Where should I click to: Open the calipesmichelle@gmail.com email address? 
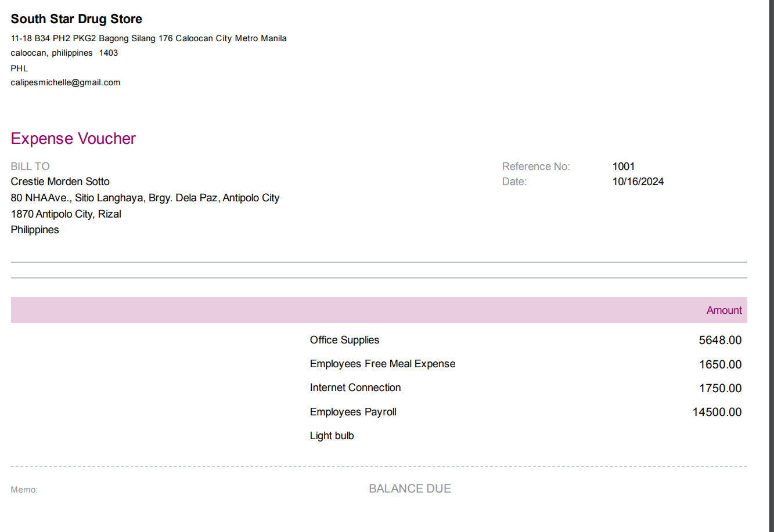(65, 82)
